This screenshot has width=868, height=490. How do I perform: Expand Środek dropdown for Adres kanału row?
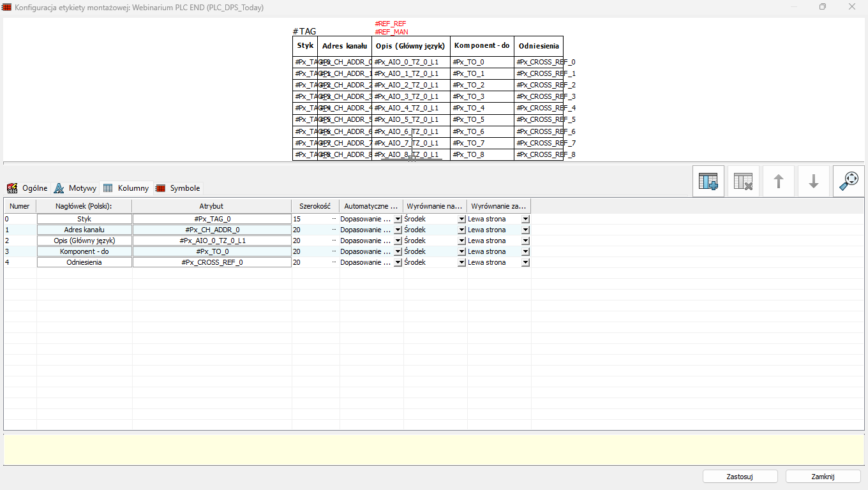[x=461, y=230]
